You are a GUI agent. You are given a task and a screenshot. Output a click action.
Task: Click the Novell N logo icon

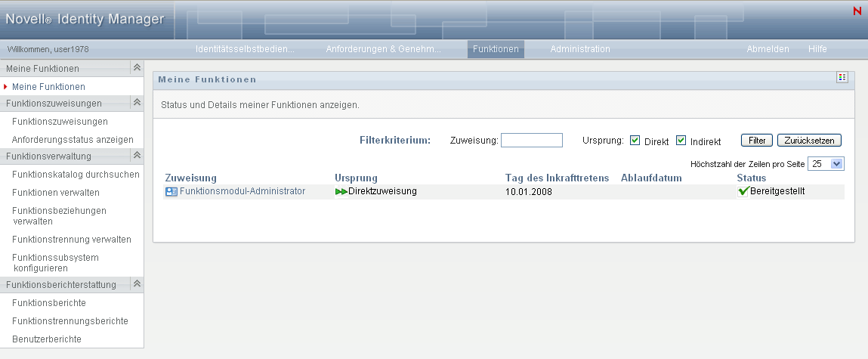pyautogui.click(x=857, y=11)
